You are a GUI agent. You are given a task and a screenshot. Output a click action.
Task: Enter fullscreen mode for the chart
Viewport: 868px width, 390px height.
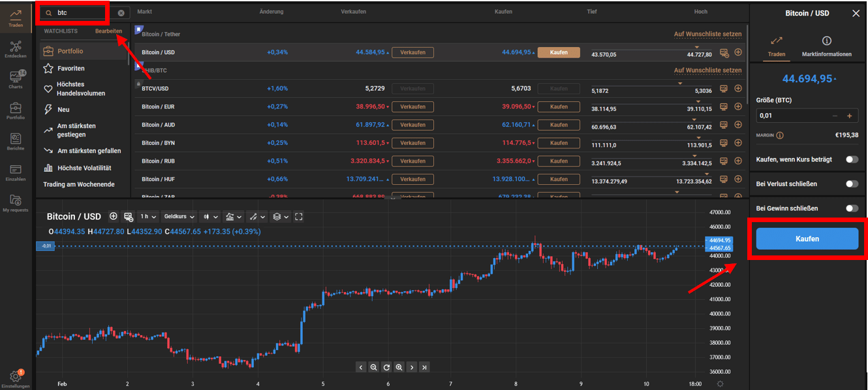point(299,216)
